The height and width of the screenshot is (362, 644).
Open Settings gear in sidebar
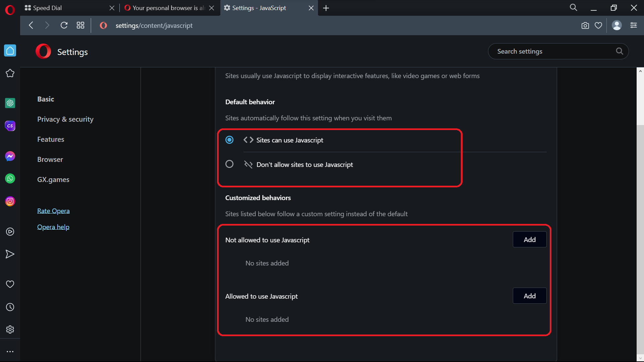pyautogui.click(x=10, y=329)
